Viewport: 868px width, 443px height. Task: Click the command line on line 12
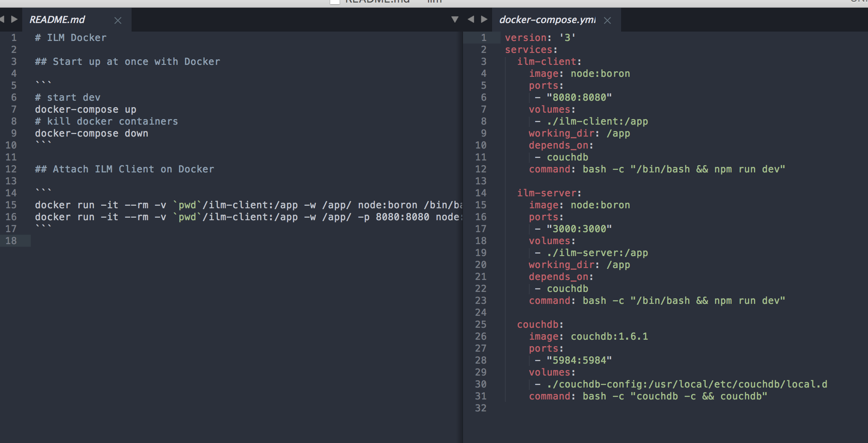657,169
